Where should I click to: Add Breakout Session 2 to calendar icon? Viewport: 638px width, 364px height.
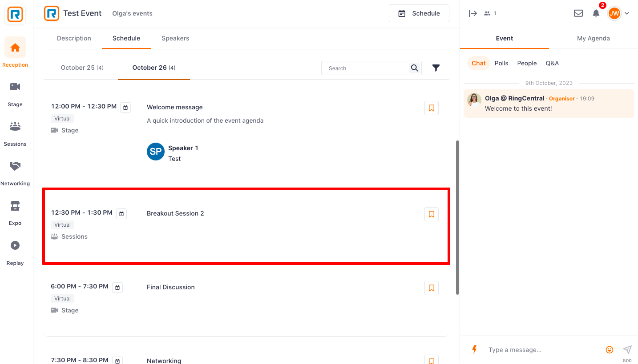tap(121, 214)
